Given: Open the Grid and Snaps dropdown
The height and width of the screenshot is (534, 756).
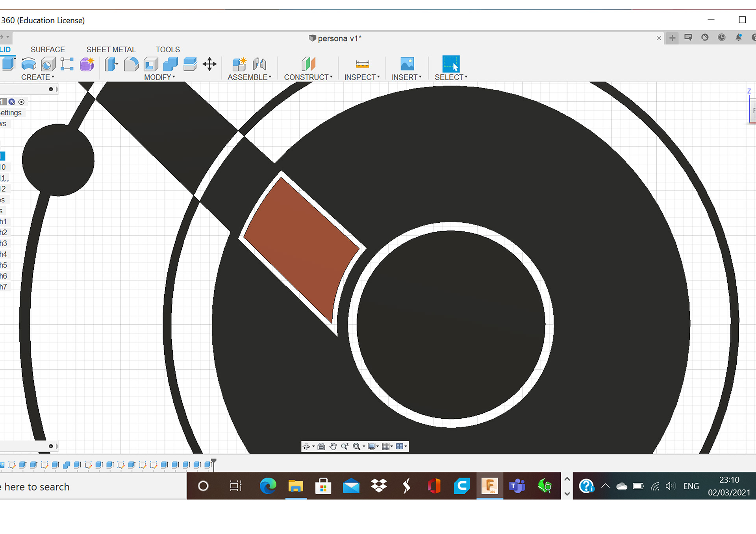Looking at the screenshot, I should [x=387, y=446].
